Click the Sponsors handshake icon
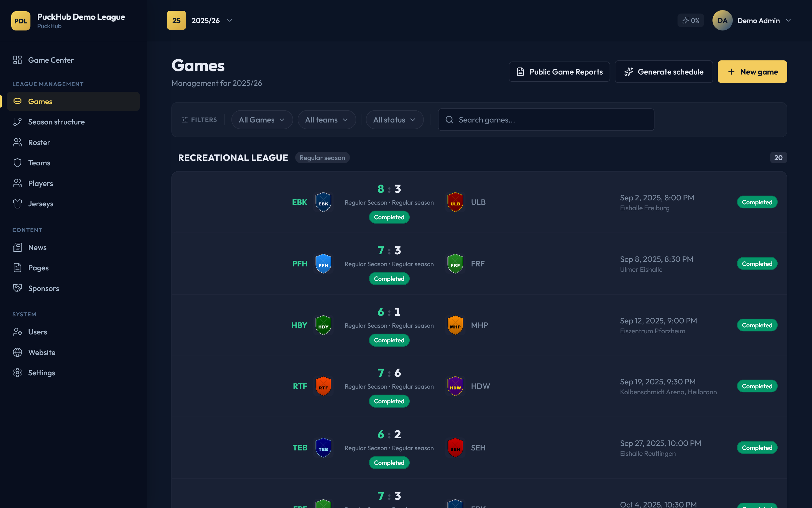Image resolution: width=812 pixels, height=508 pixels. coord(17,288)
